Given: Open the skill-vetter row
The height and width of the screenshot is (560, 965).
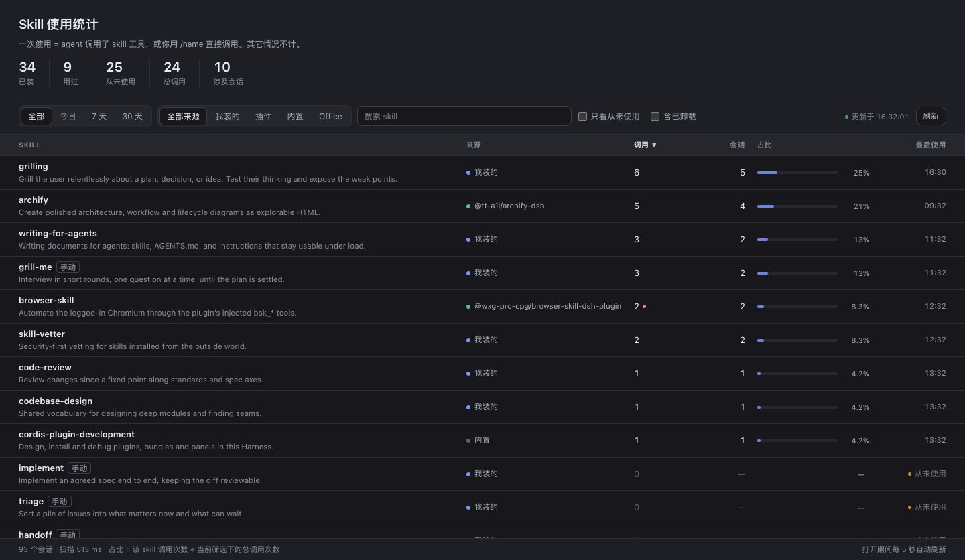Looking at the screenshot, I should (482, 340).
